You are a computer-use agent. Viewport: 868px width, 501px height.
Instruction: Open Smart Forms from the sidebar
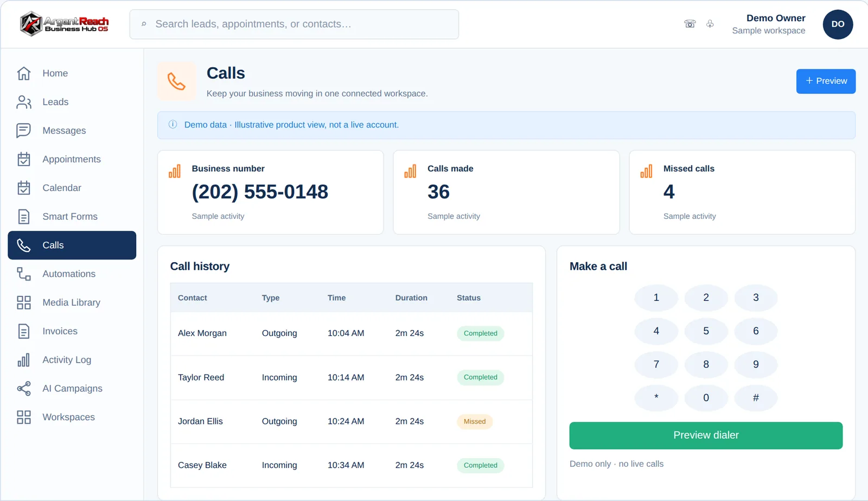coord(72,217)
